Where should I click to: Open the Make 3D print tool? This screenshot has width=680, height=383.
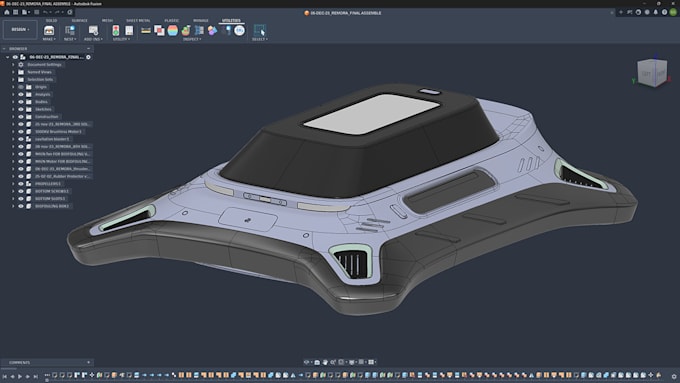click(x=49, y=30)
